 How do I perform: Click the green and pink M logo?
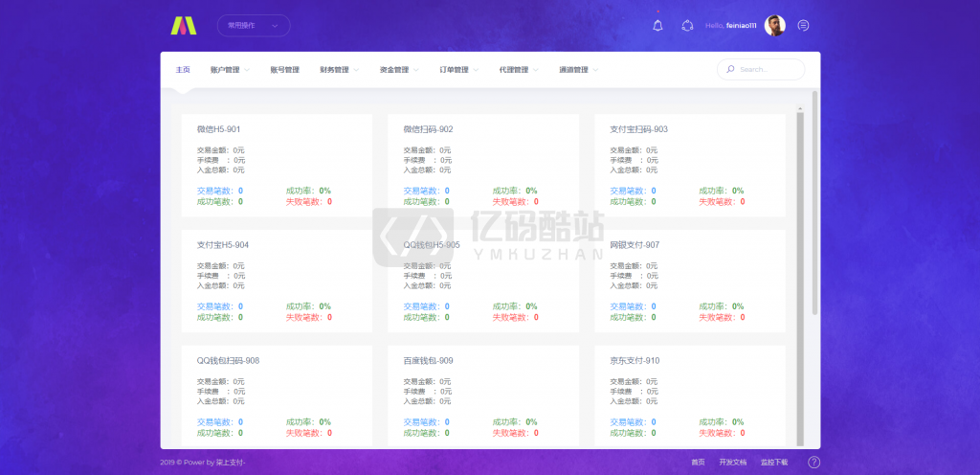click(184, 25)
